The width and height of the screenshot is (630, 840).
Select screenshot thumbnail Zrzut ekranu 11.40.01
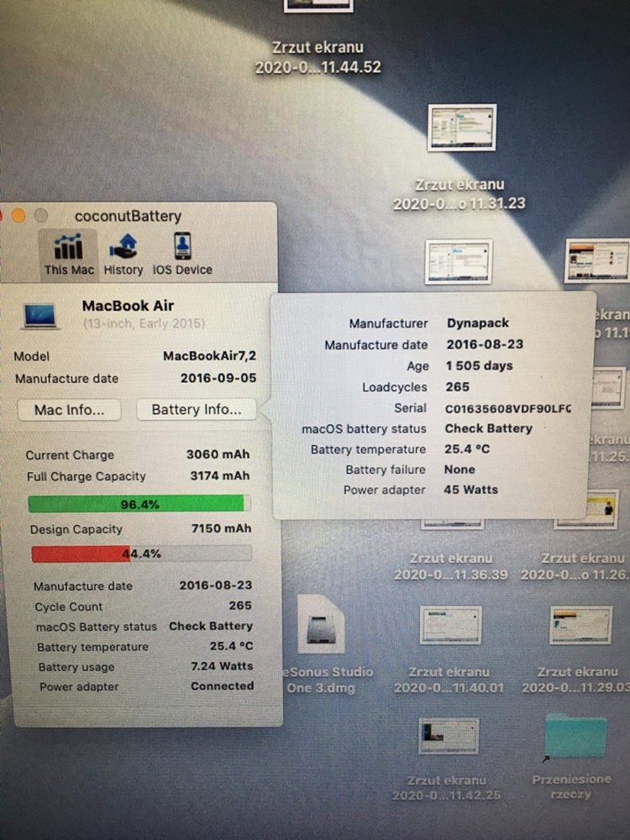coord(450,625)
